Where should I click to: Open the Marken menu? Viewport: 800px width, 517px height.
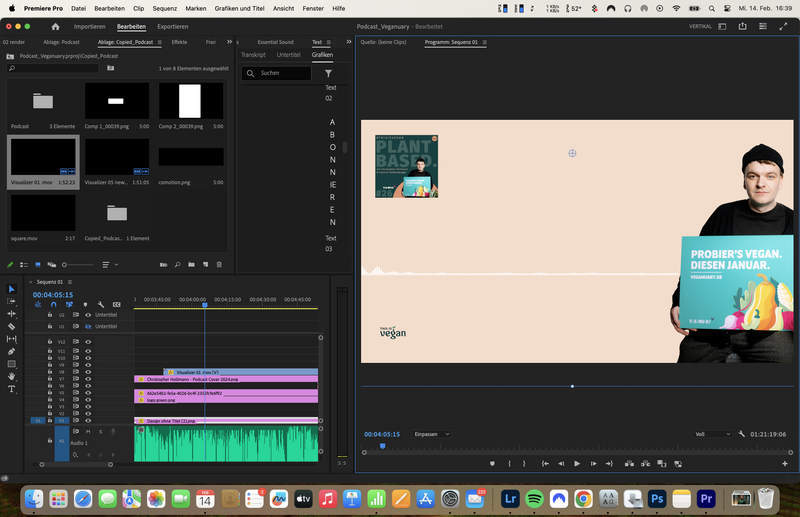point(196,9)
